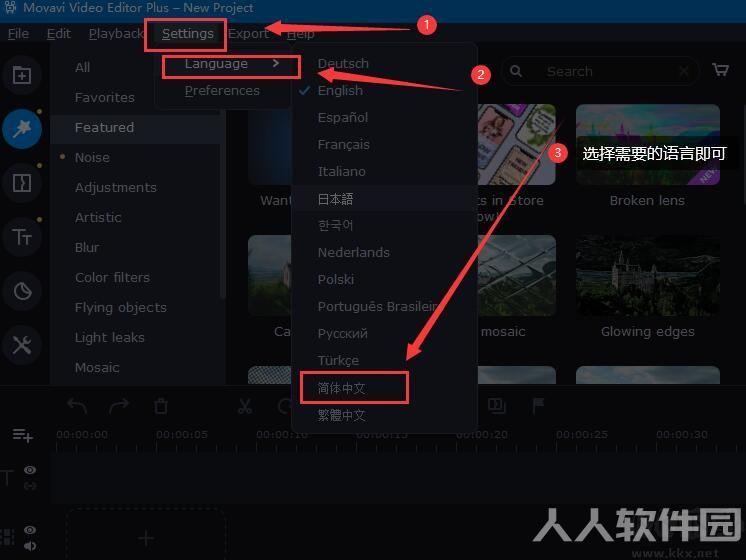Open the Playback menu

point(116,34)
